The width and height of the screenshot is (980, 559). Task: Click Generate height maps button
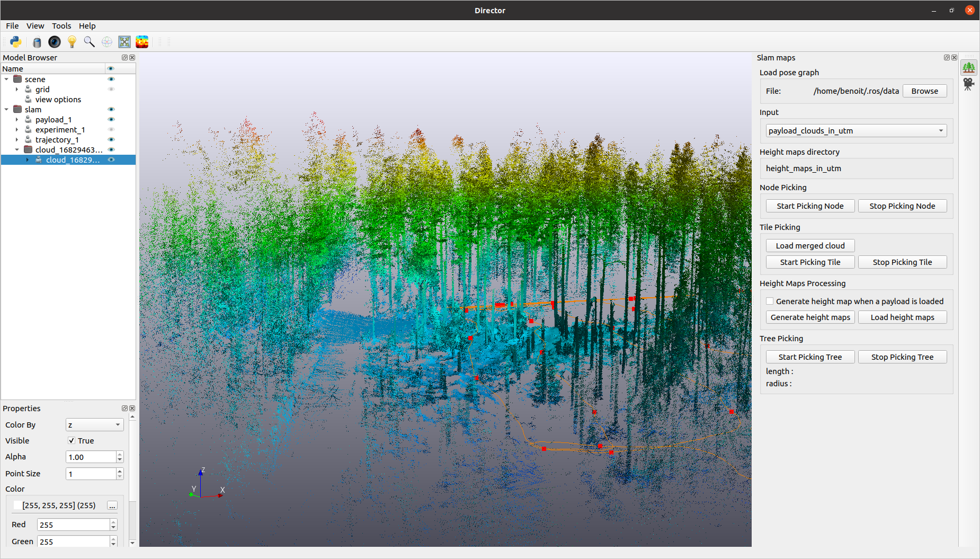tap(810, 317)
